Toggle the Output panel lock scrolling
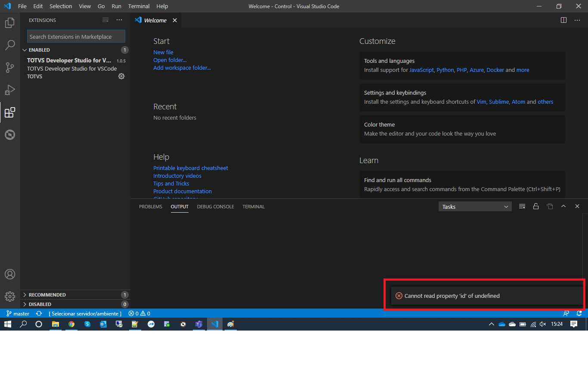This screenshot has height=368, width=588. tap(536, 206)
